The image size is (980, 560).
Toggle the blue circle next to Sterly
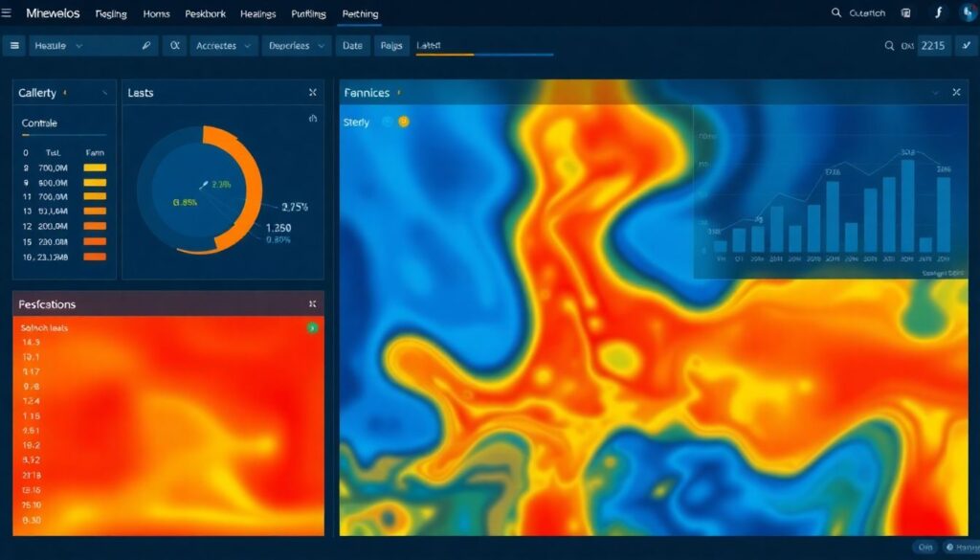point(388,123)
